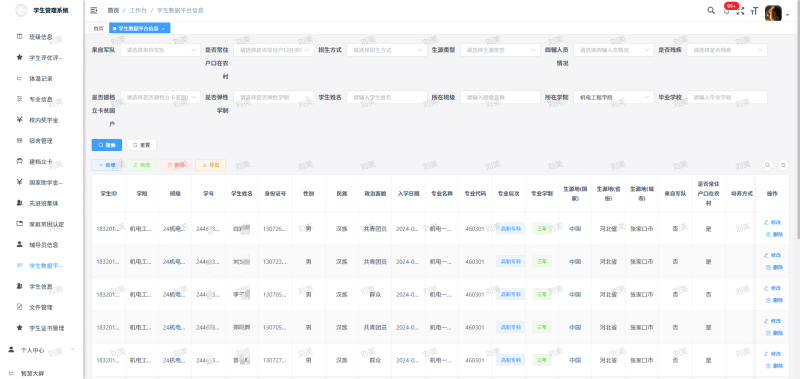
Task: Open the 四辅人员情况 dropdown
Action: click(x=614, y=50)
